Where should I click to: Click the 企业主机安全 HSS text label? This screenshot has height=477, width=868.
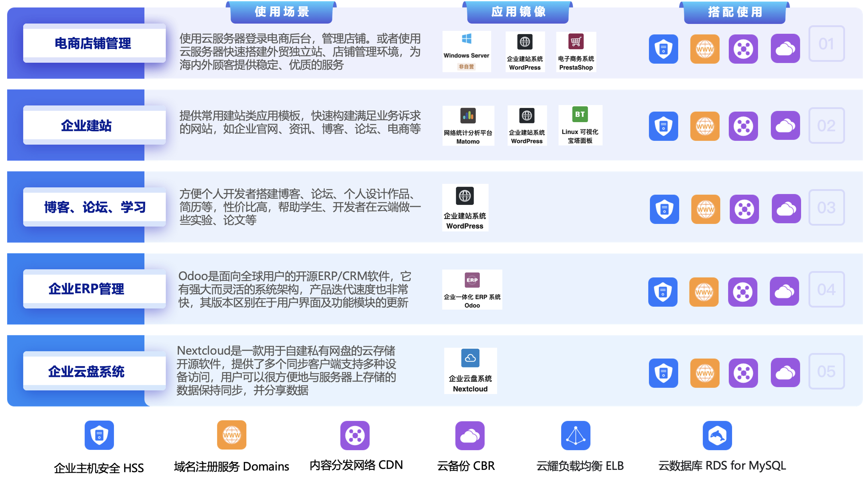coord(99,468)
